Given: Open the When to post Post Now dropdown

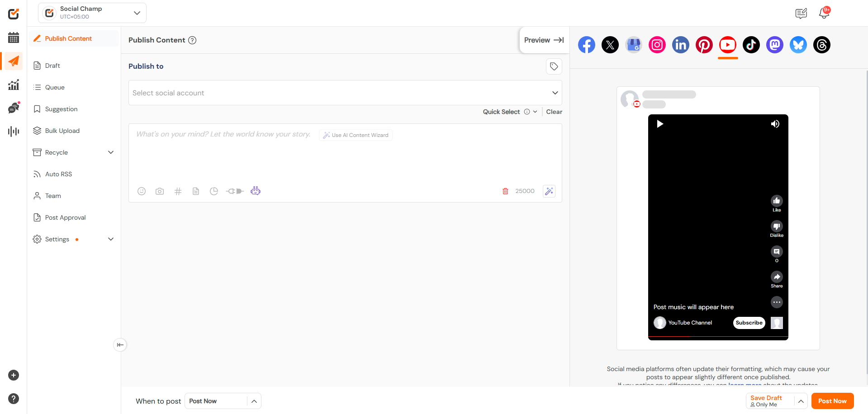Looking at the screenshot, I should [223, 401].
